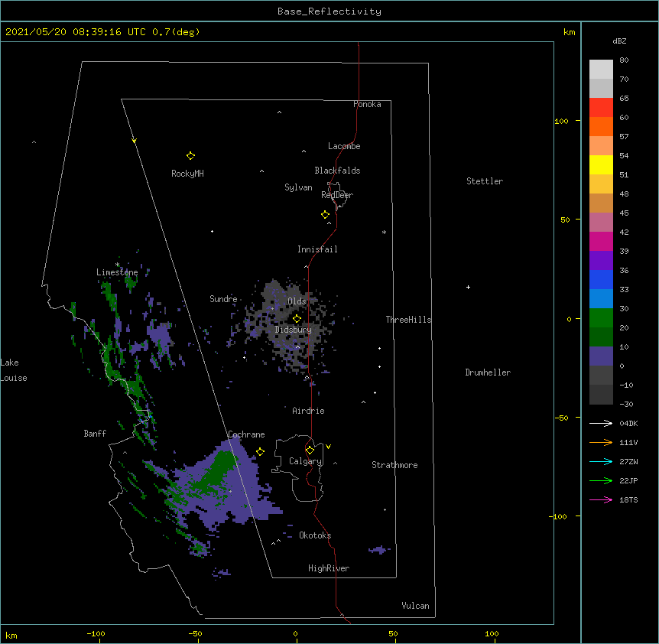The width and height of the screenshot is (659, 644).
Task: Click the 2021/05/20 08:39:16 UTC timestamp
Action: pos(75,32)
